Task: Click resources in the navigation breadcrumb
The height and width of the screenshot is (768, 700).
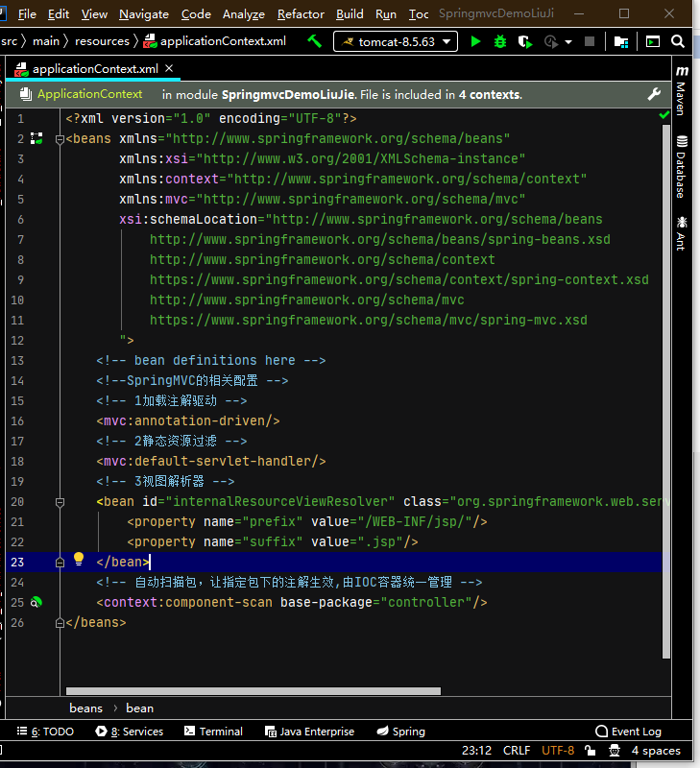Action: click(102, 41)
